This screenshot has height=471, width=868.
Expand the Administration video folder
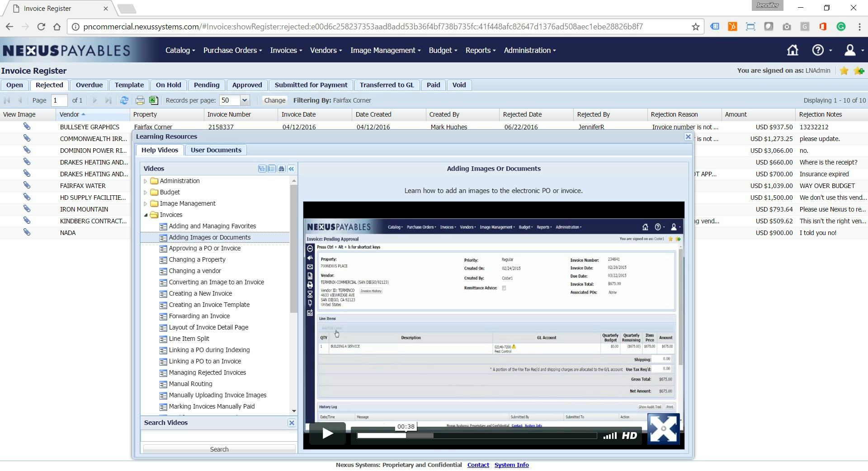(x=146, y=181)
